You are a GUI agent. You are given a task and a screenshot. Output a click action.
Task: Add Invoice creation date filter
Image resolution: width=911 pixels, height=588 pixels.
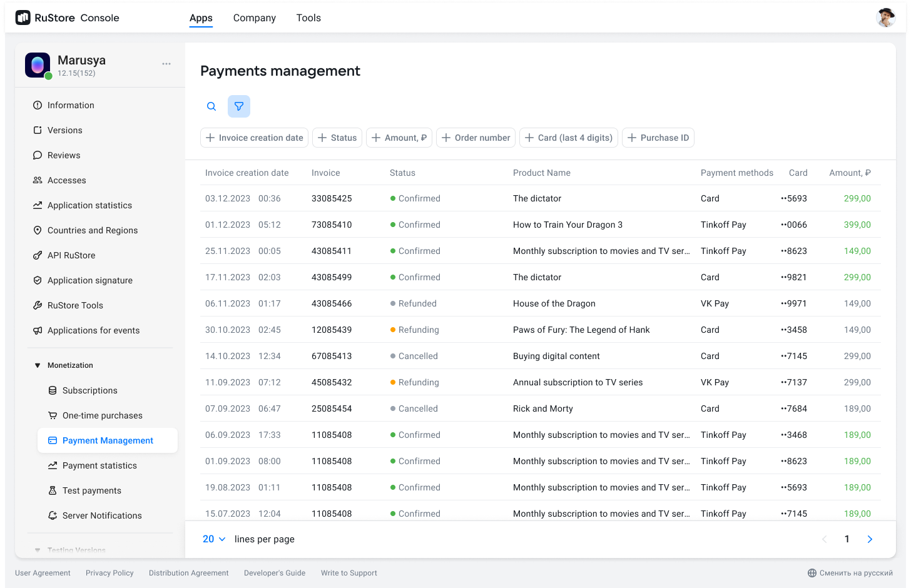pos(254,138)
